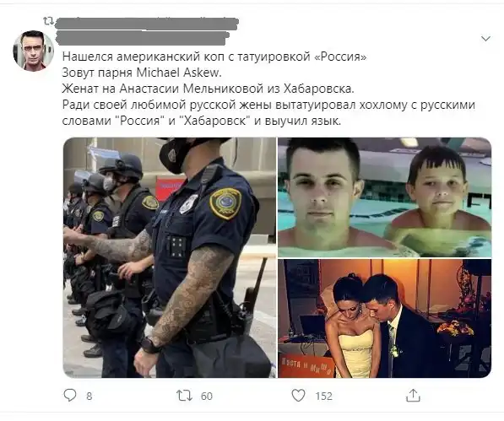Screen dimensions: 504x421
Task: Like the tweet with the heart icon
Action: point(298,396)
